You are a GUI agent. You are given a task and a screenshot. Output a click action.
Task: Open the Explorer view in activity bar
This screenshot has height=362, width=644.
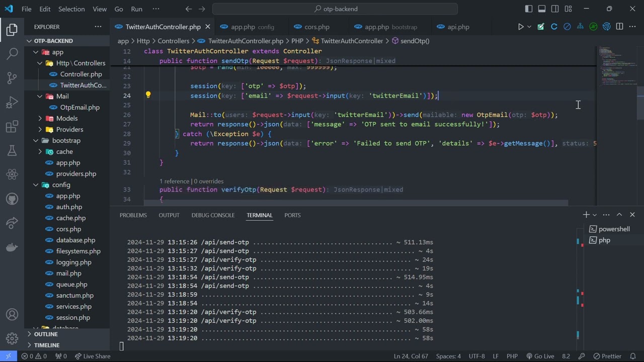coord(12,30)
